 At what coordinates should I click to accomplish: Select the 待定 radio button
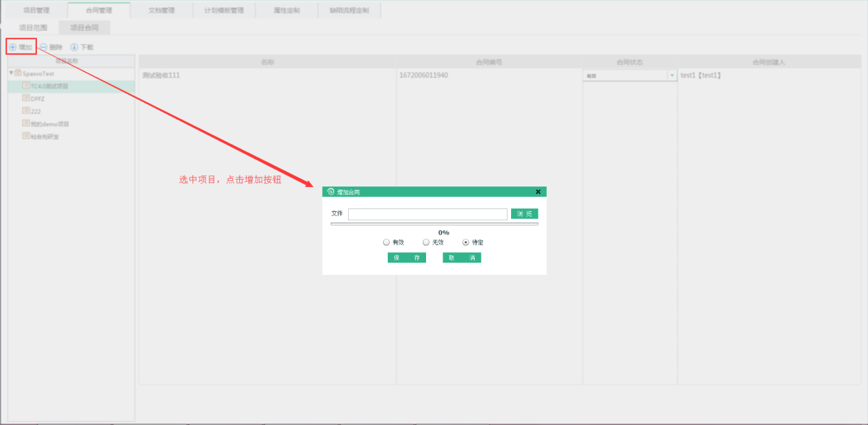(x=466, y=242)
